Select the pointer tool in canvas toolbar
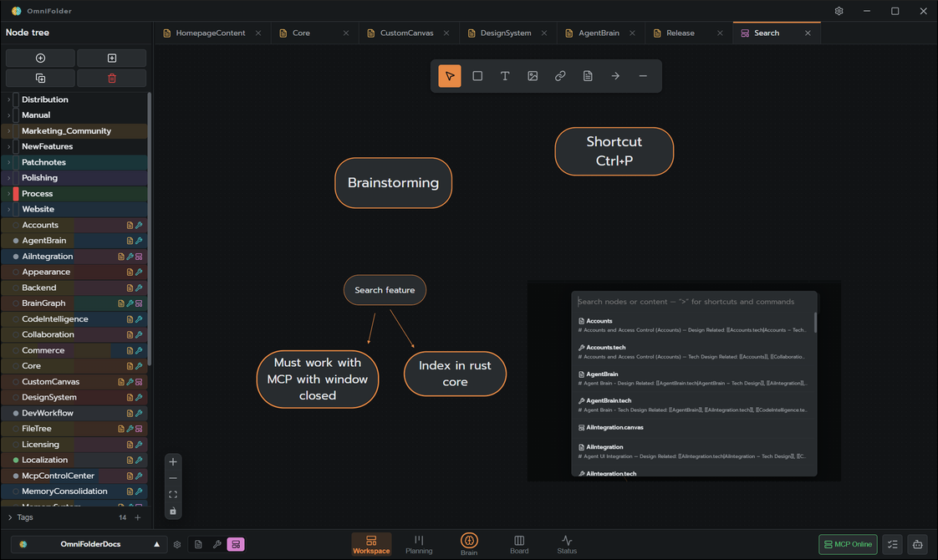The width and height of the screenshot is (938, 560). tap(449, 76)
